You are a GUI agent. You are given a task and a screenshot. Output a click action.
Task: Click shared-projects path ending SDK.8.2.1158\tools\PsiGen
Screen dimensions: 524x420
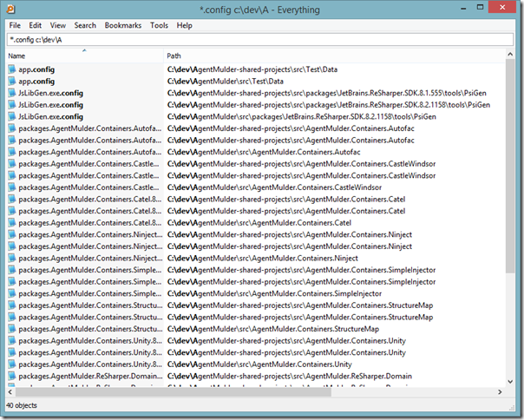(329, 105)
